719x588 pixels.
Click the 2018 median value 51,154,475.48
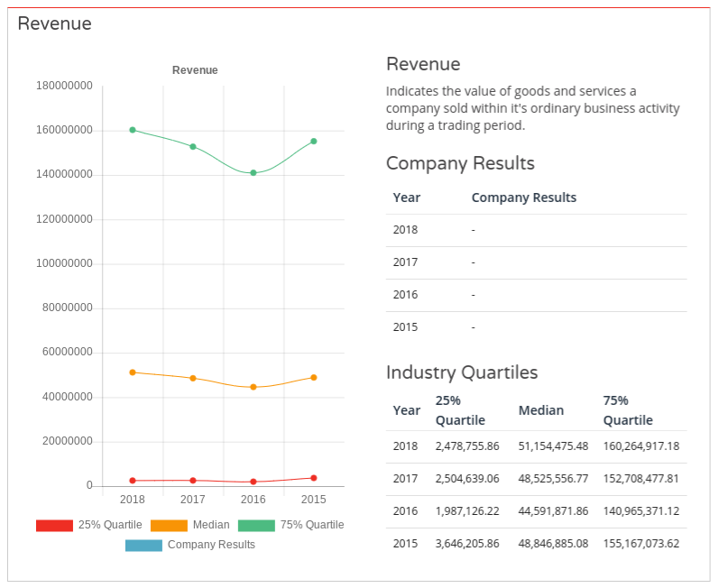click(x=553, y=446)
